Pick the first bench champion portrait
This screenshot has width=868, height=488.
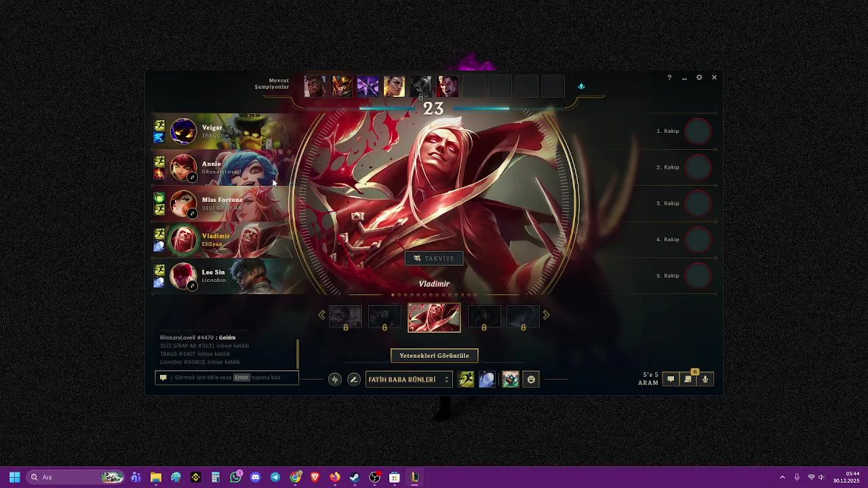315,86
